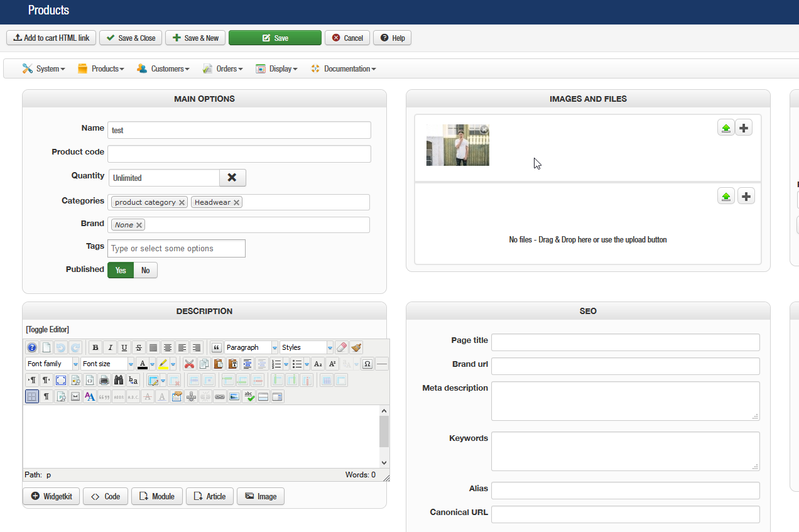This screenshot has height=532, width=799.
Task: Click plus icon in files section
Action: coord(746,197)
